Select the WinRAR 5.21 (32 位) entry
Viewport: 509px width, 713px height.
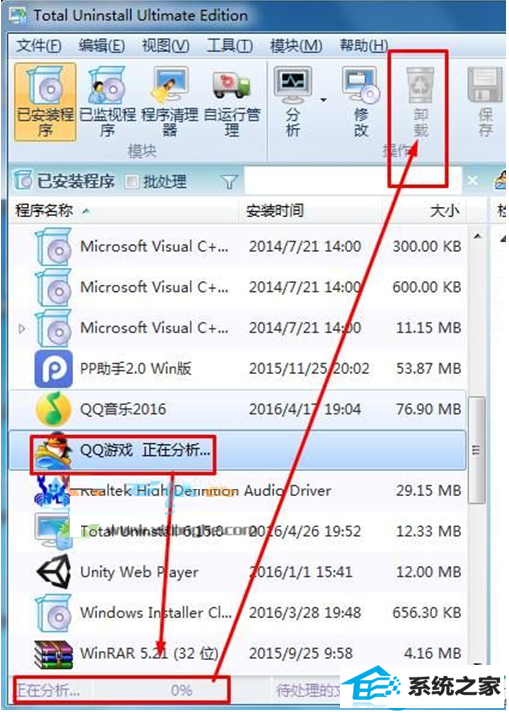[239, 654]
